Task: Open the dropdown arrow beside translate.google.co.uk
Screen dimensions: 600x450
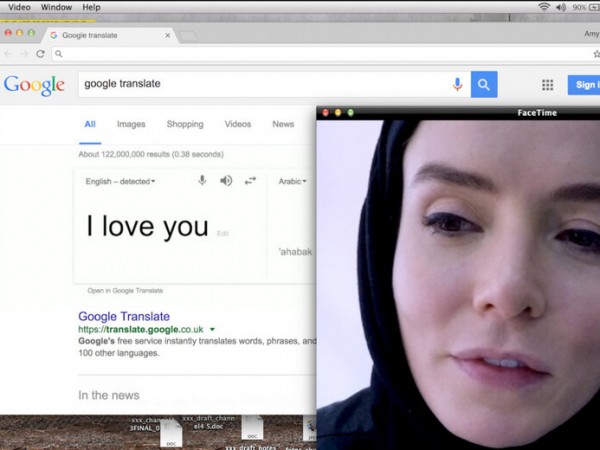Action: pos(213,329)
